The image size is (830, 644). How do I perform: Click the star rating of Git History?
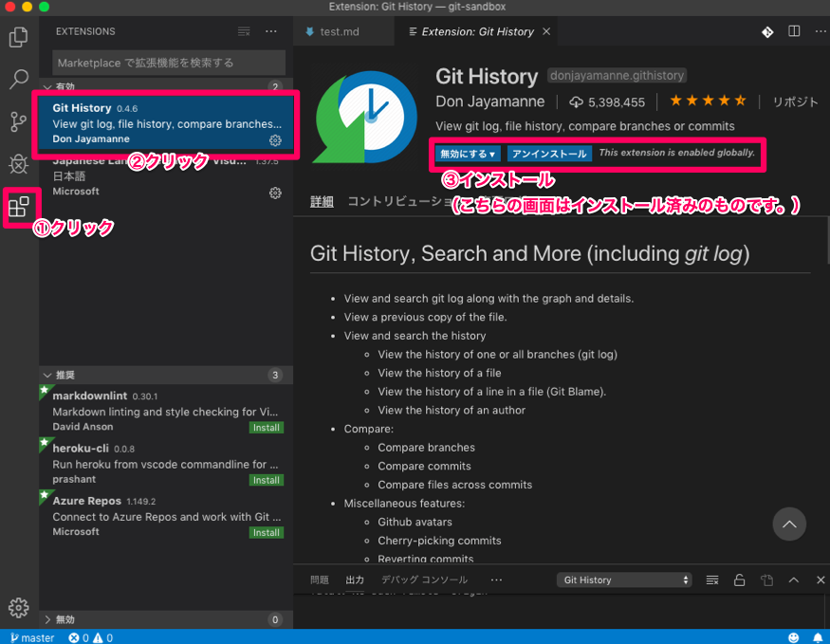[x=708, y=101]
